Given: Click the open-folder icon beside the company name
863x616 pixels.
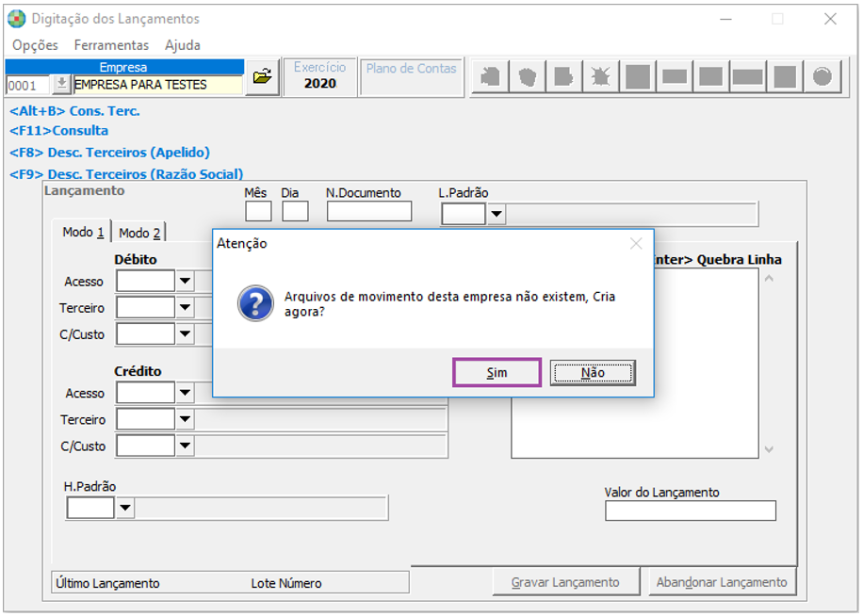Looking at the screenshot, I should point(263,76).
